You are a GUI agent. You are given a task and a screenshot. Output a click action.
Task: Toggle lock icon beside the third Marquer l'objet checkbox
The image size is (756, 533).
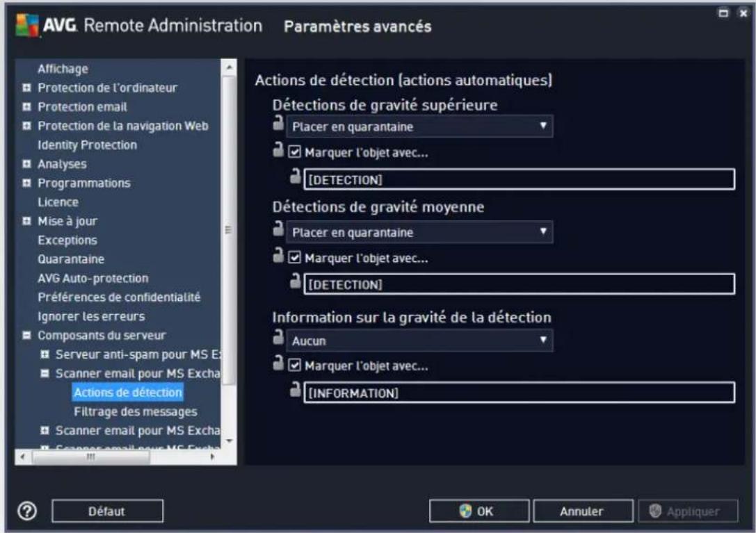[x=278, y=363]
